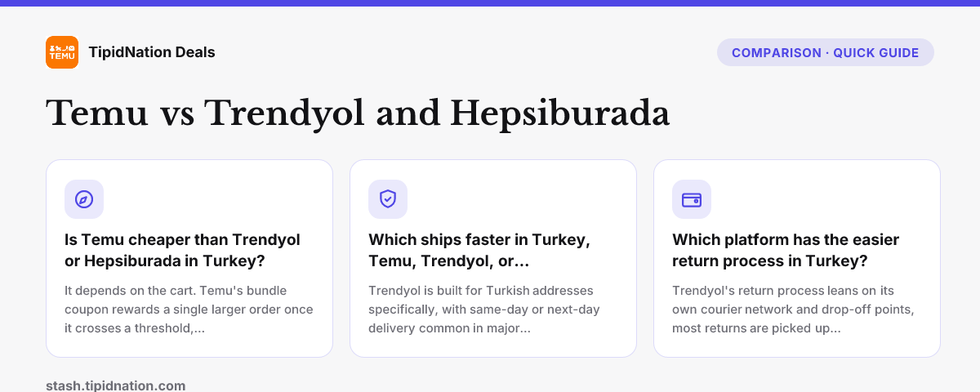Open "Is Temu cheaper than Trendyol" question
Image resolution: width=980 pixels, height=392 pixels.
point(183,251)
